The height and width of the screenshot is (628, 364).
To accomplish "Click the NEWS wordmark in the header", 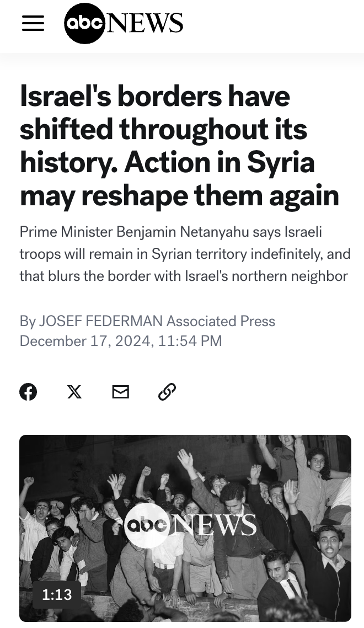I will point(144,23).
